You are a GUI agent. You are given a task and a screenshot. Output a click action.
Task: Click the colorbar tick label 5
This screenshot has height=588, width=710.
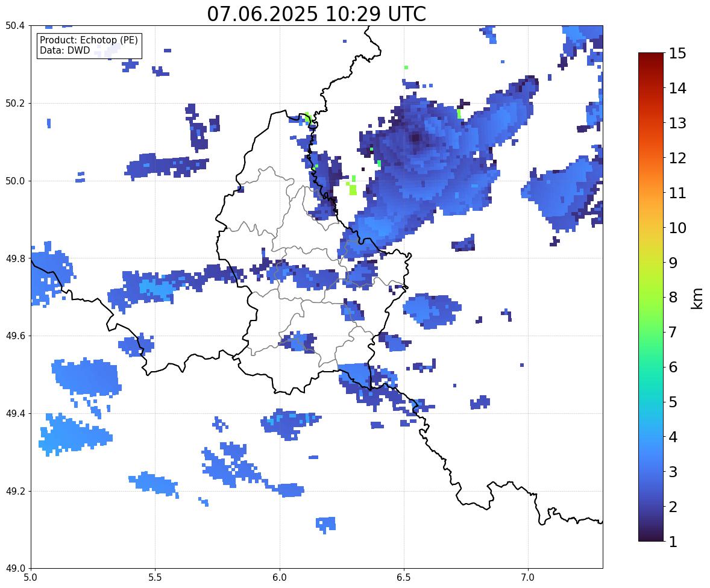(673, 402)
